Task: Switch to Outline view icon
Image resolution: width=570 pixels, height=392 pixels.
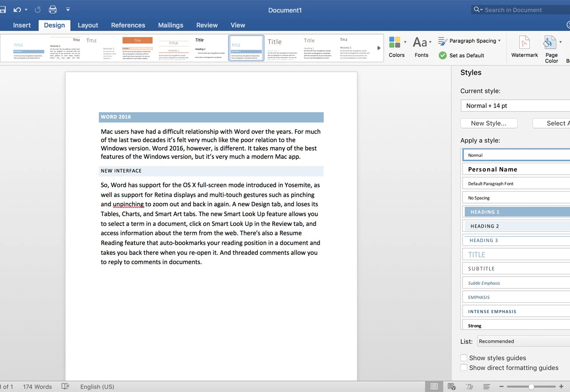Action: click(469, 386)
